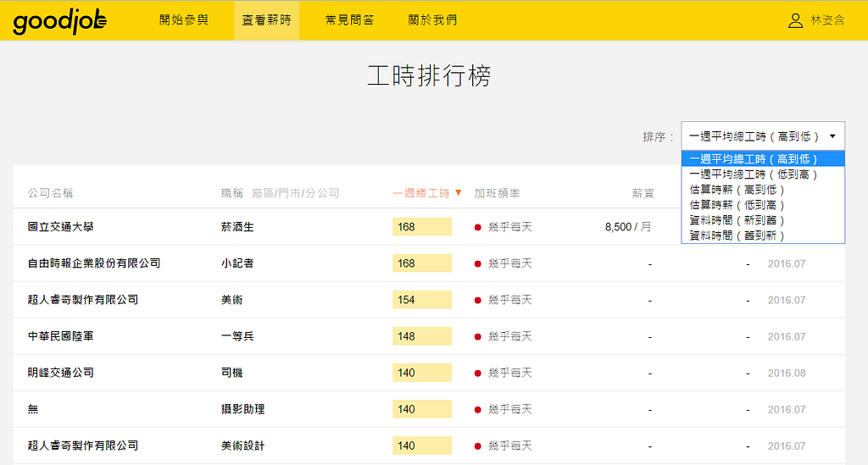Open the user profile icon
The image size is (868, 465).
pos(795,20)
